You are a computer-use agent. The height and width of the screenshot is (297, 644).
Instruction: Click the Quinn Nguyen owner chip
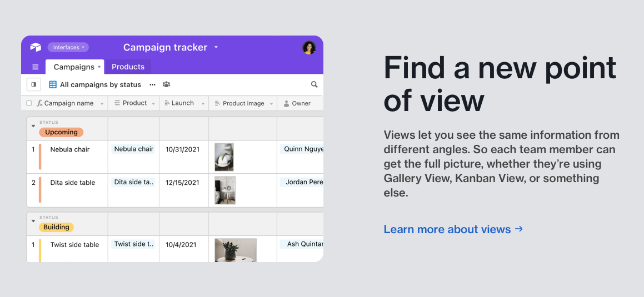302,149
